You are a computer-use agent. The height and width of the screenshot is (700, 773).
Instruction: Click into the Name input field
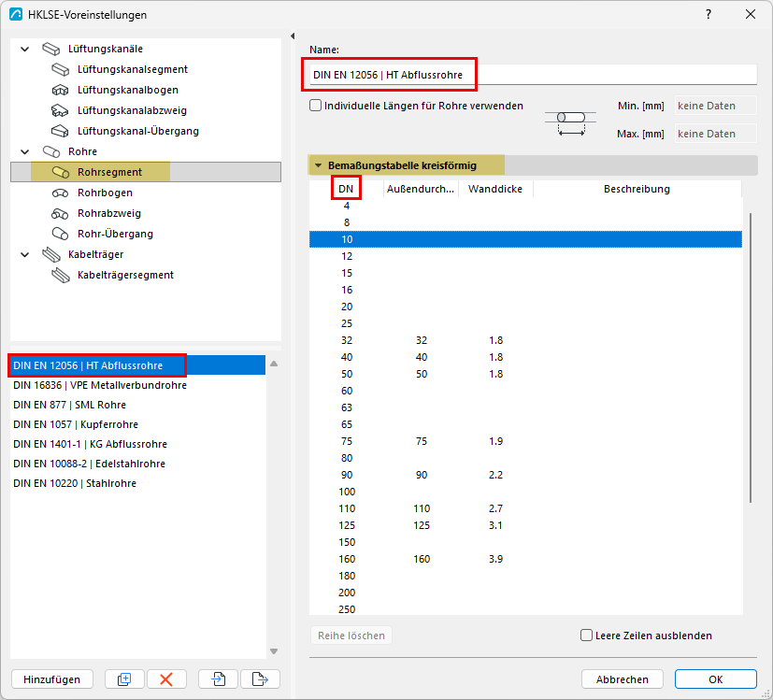[x=533, y=75]
